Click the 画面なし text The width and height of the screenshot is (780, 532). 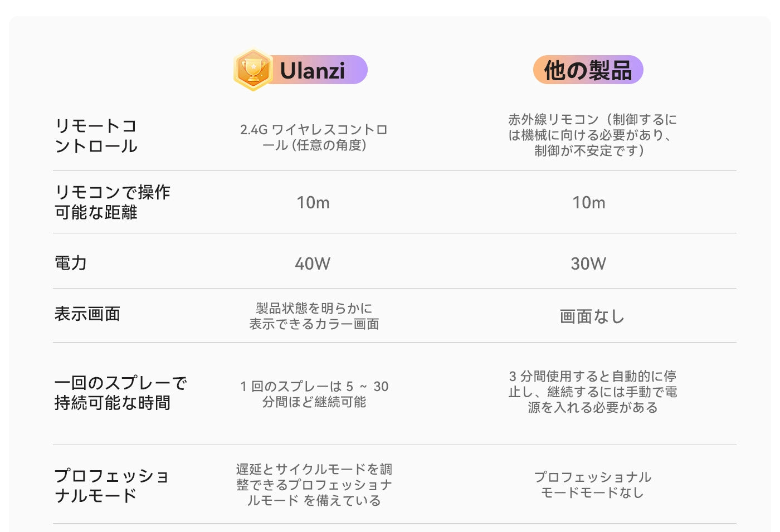pyautogui.click(x=592, y=316)
